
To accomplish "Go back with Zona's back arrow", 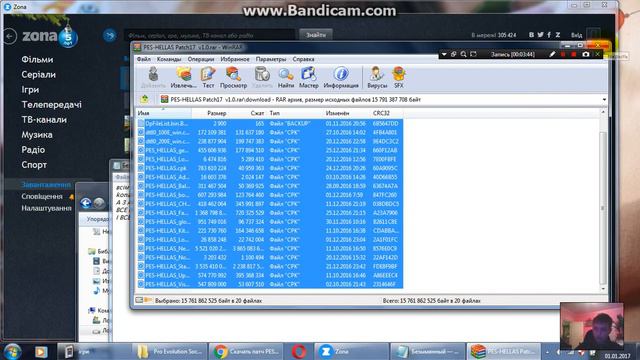I will 10,36.
